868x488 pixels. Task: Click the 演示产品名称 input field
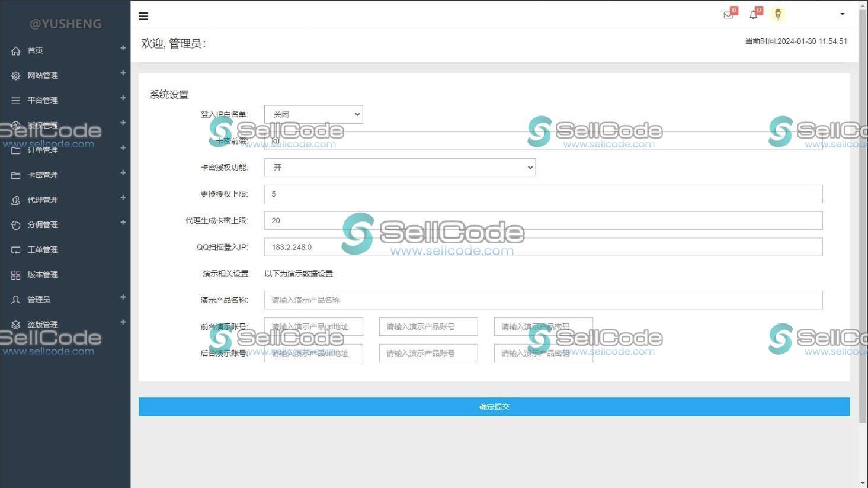click(x=543, y=300)
